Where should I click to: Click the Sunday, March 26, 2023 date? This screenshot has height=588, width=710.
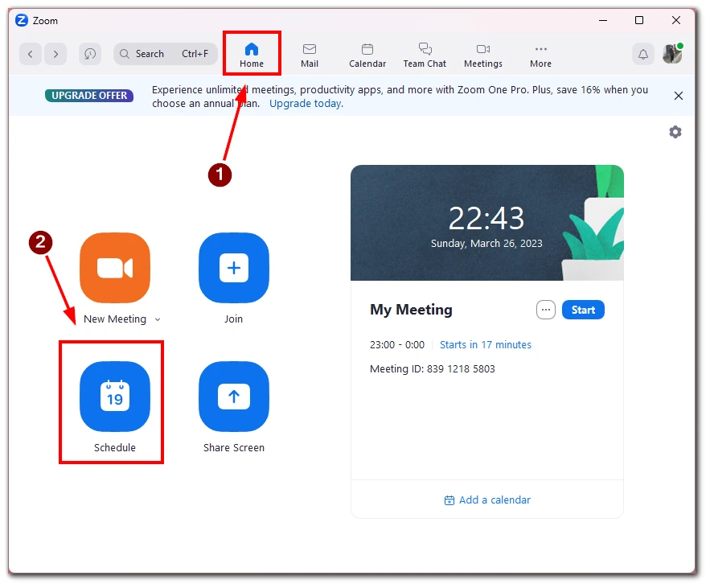coord(486,244)
